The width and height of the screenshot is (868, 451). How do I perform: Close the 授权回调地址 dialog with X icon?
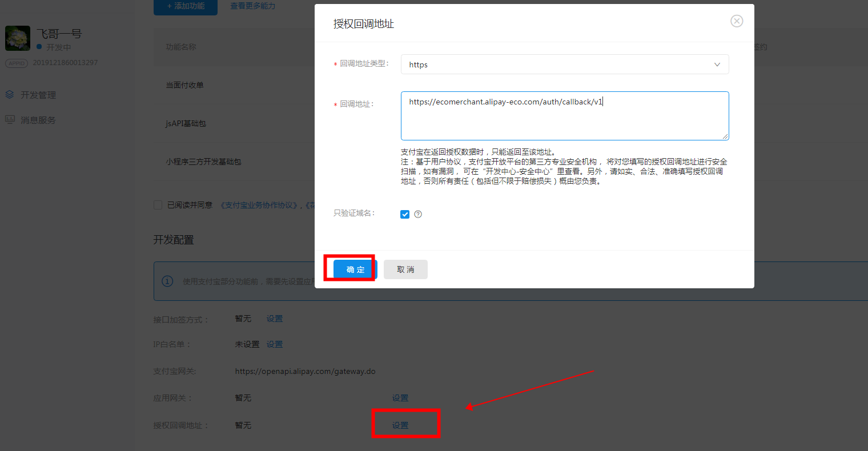(737, 21)
